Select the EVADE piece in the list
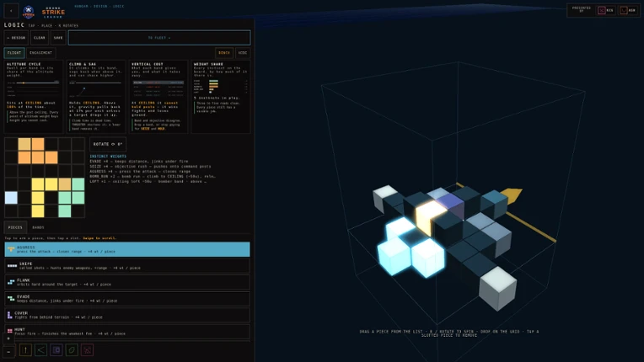The image size is (644, 362). [127, 299]
